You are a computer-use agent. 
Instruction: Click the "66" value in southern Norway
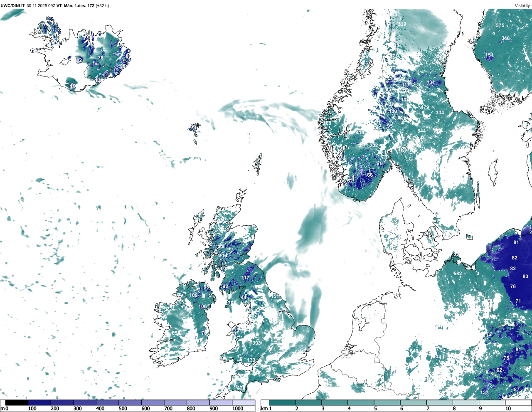[x=370, y=175]
